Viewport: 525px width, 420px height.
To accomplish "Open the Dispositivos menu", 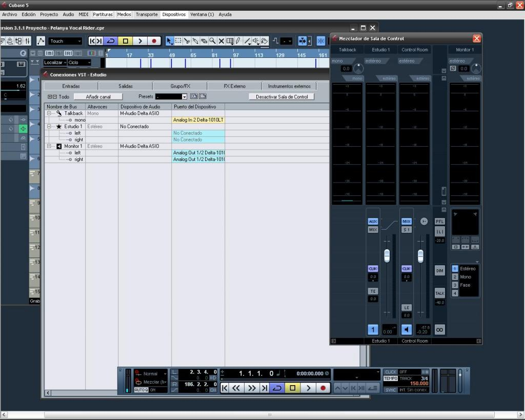I will pos(174,14).
